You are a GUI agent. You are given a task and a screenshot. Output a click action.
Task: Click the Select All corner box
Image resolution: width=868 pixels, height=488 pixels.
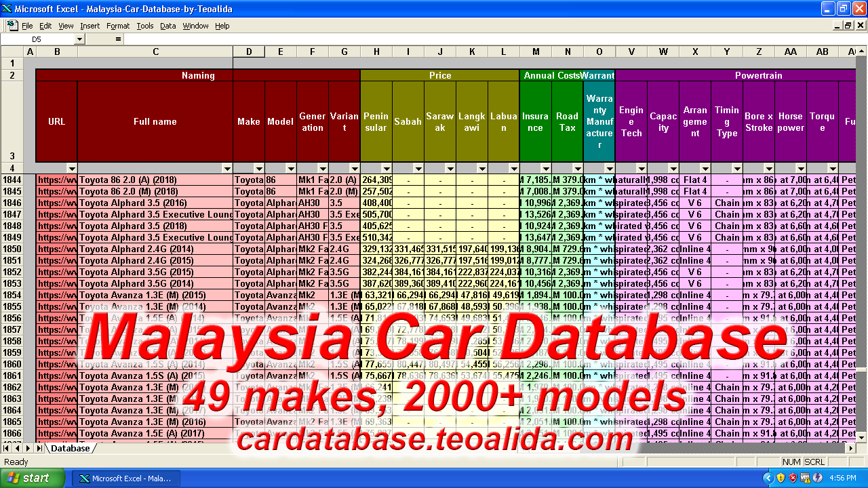point(12,52)
